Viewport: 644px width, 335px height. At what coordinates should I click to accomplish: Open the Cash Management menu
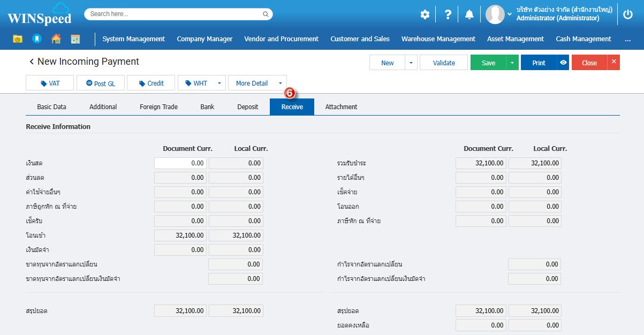coord(583,39)
